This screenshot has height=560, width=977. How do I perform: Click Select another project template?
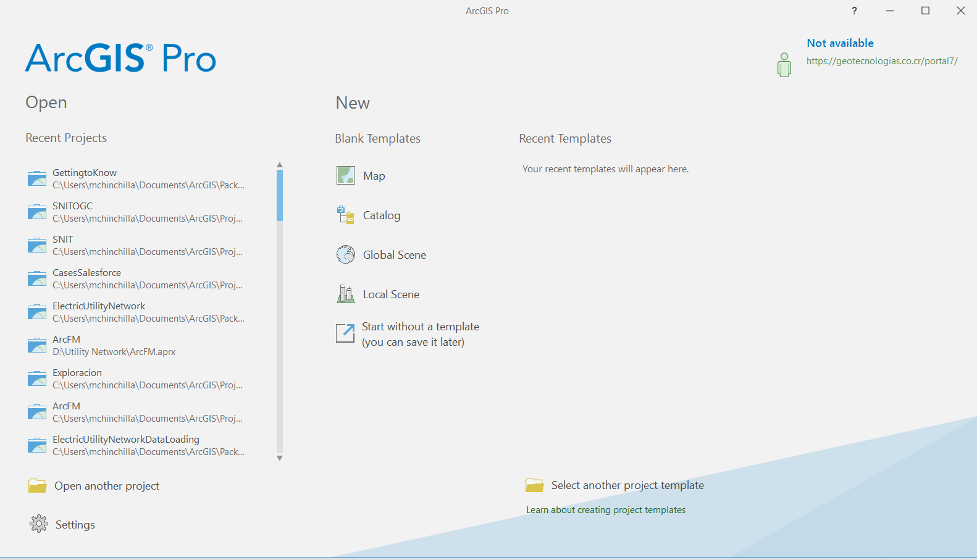tap(614, 485)
